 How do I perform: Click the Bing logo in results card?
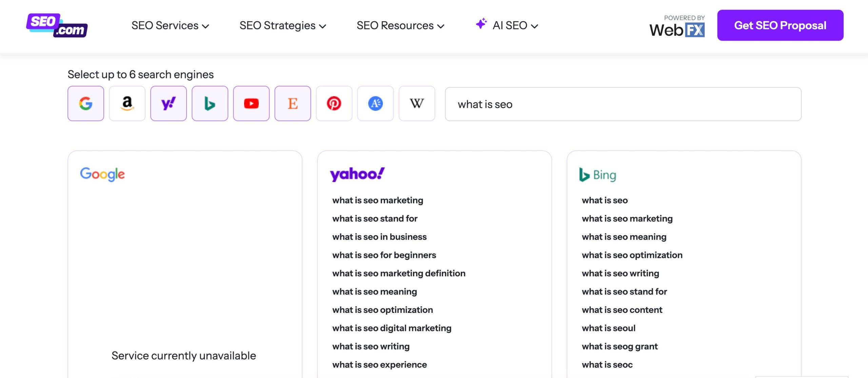click(x=598, y=175)
